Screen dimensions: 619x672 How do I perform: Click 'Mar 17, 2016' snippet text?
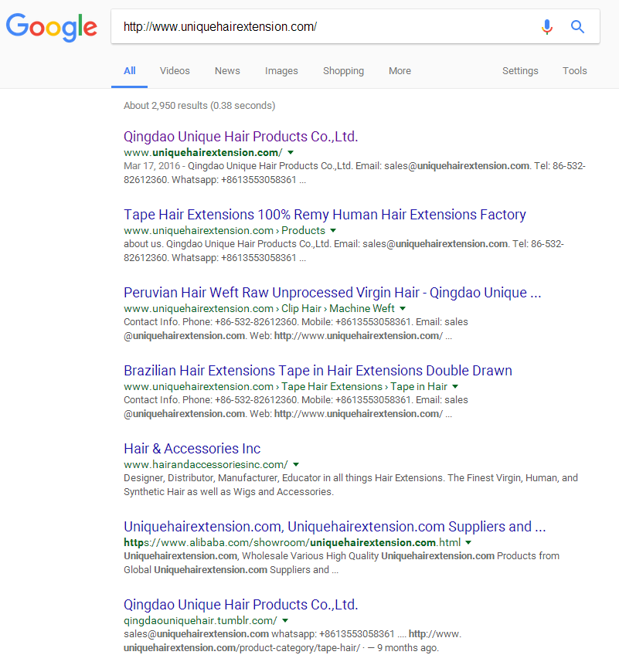tap(151, 166)
